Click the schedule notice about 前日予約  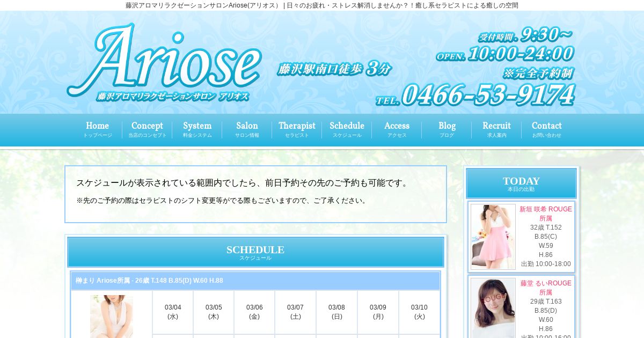pyautogui.click(x=244, y=183)
